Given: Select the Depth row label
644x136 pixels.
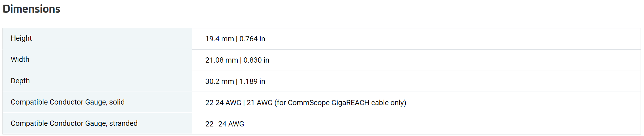Looking at the screenshot, I should pos(20,81).
